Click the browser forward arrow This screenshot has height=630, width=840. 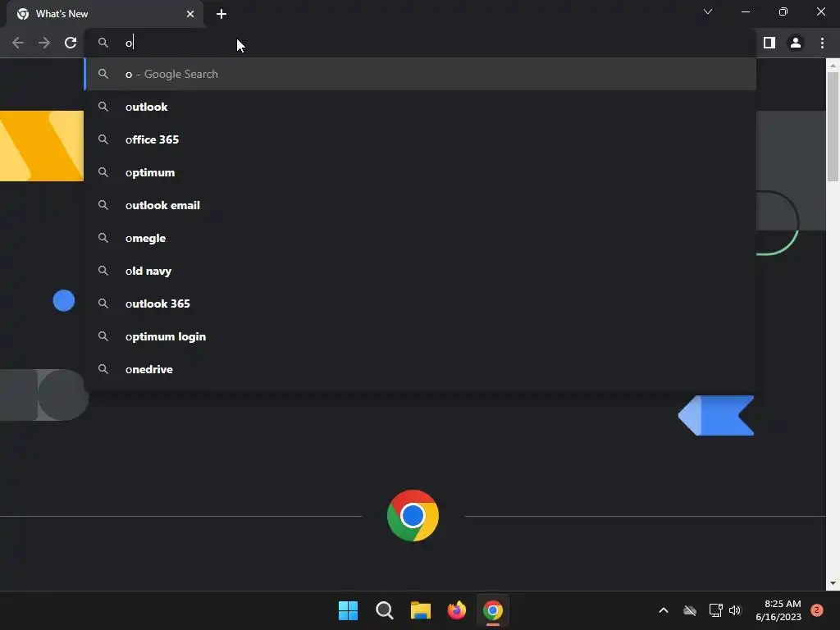(44, 43)
